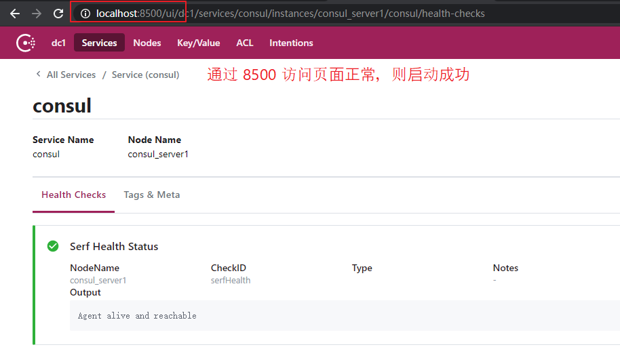Reload the page with the refresh icon
The image size is (620, 364).
[x=58, y=14]
